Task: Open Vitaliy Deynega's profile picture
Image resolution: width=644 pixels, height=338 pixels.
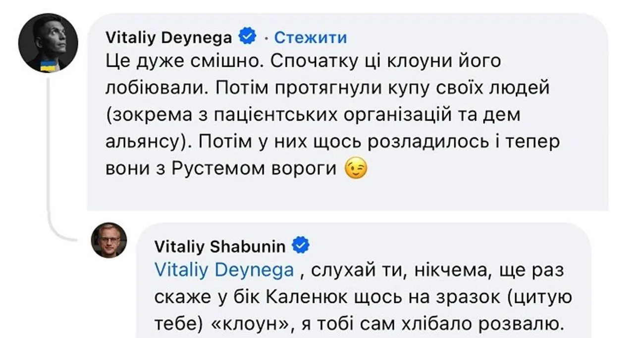Action: [48, 43]
